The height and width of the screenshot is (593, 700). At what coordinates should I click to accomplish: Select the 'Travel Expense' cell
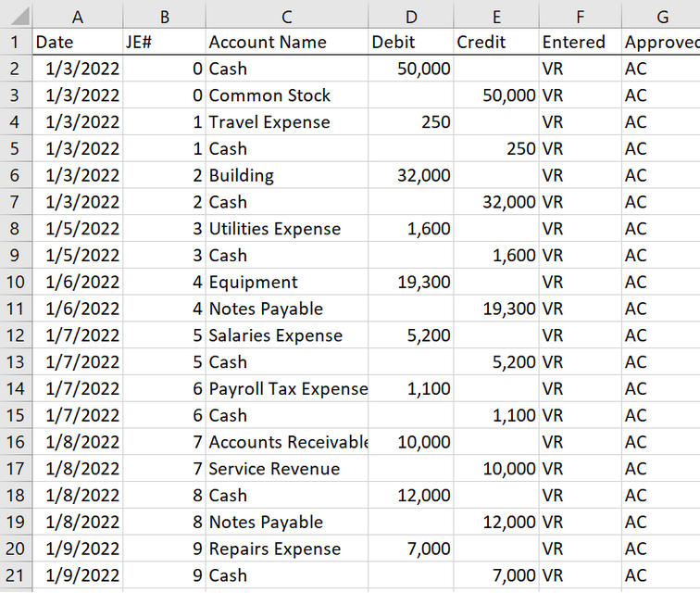pyautogui.click(x=287, y=122)
